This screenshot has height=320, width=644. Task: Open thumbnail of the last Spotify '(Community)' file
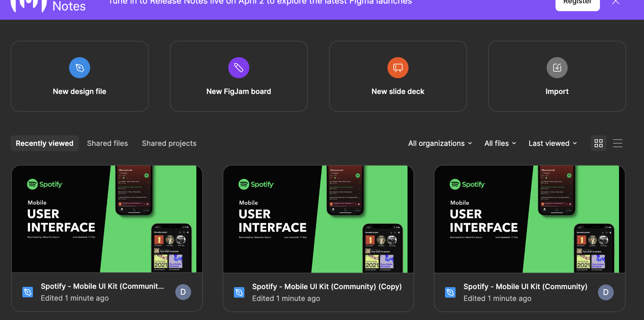point(530,219)
